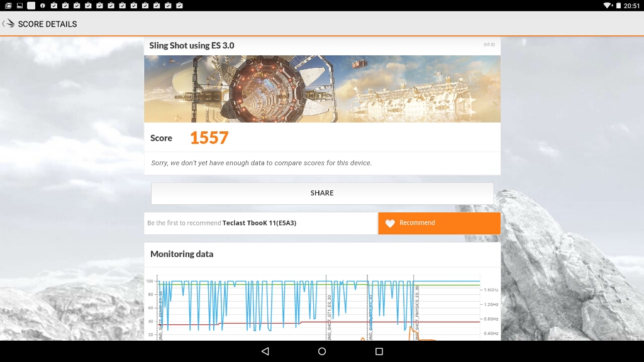Image resolution: width=644 pixels, height=362 pixels.
Task: Click the 'Score' label
Action: click(x=161, y=138)
